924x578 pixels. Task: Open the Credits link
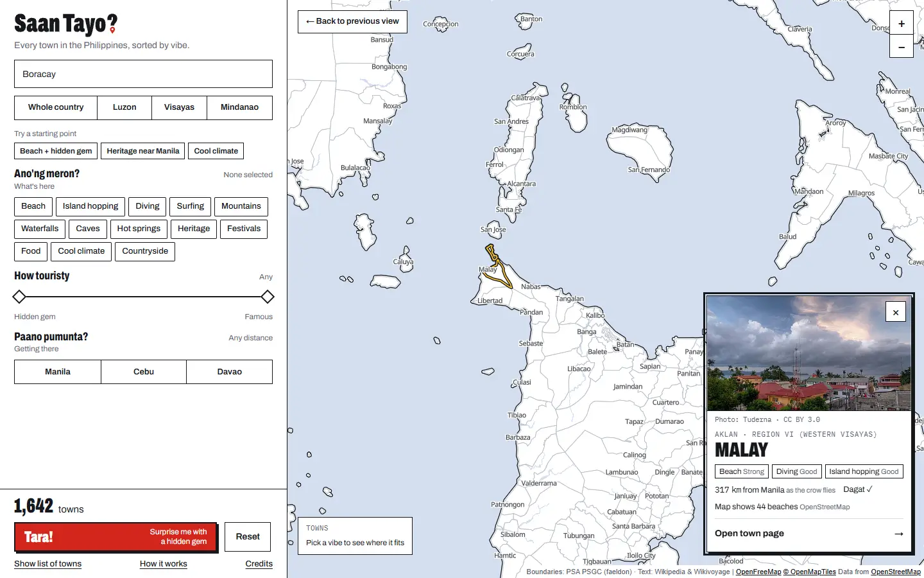[259, 564]
